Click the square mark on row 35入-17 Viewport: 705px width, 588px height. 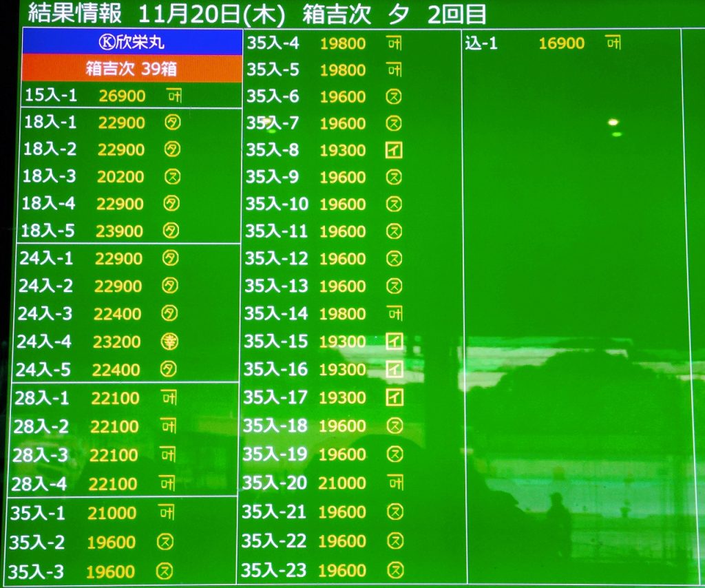click(x=394, y=397)
